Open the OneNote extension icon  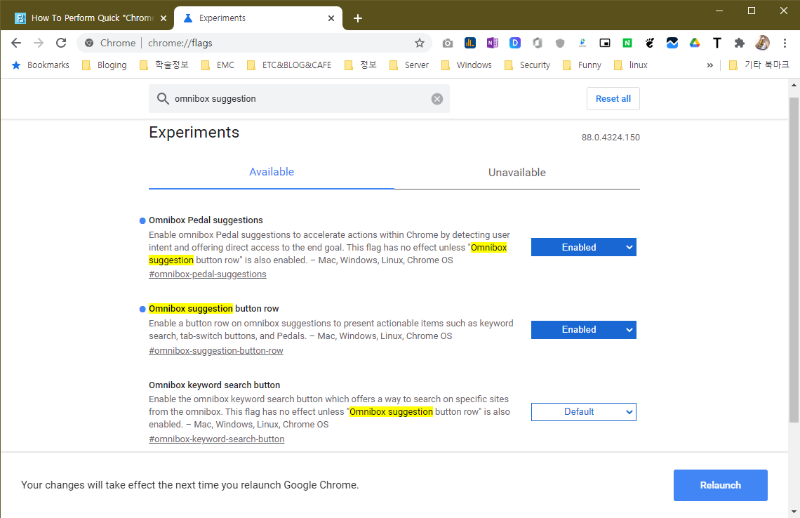coord(492,43)
